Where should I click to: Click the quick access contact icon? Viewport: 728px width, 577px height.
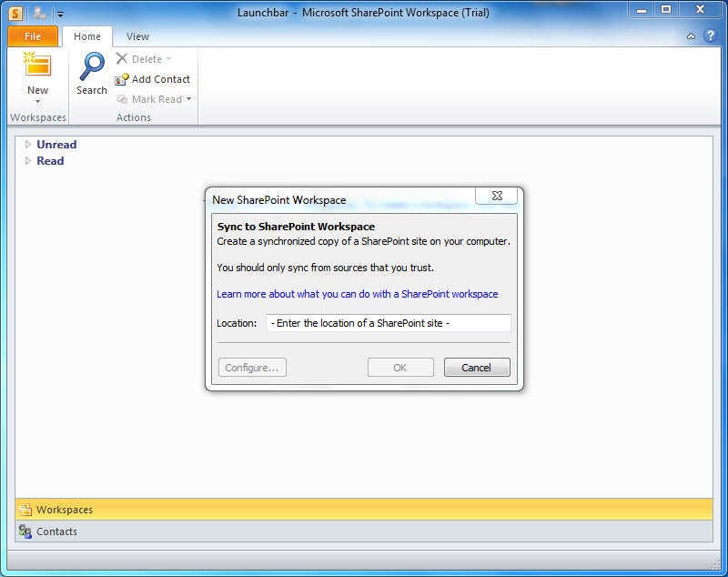(40, 14)
